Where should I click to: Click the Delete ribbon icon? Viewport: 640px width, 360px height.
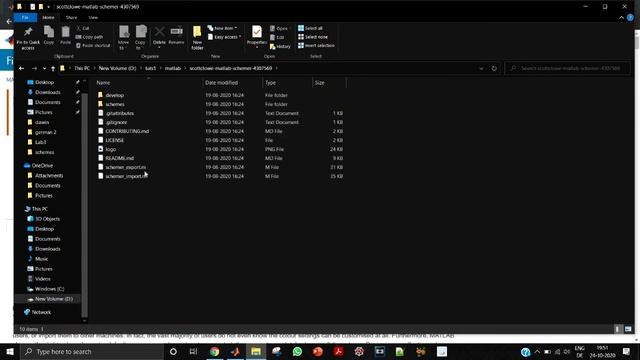click(x=159, y=36)
